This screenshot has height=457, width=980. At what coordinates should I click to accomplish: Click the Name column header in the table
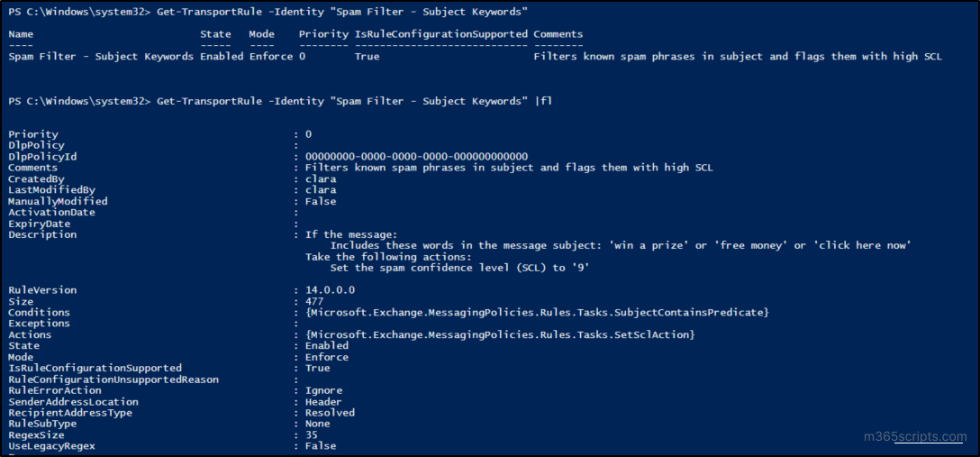click(x=21, y=34)
